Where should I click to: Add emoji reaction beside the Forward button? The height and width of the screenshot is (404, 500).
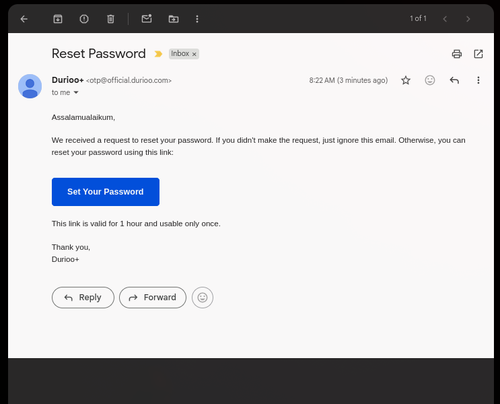[202, 297]
